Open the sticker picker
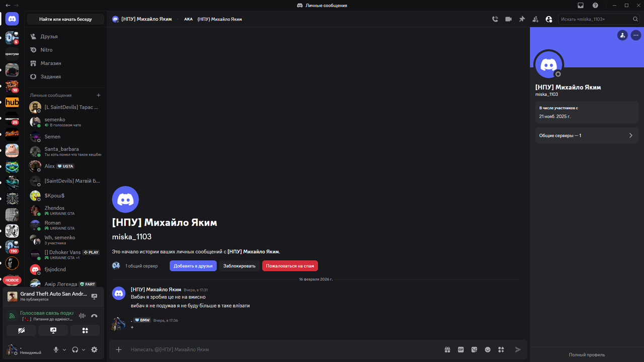Viewport: 644px width, 362px height. [x=474, y=349]
